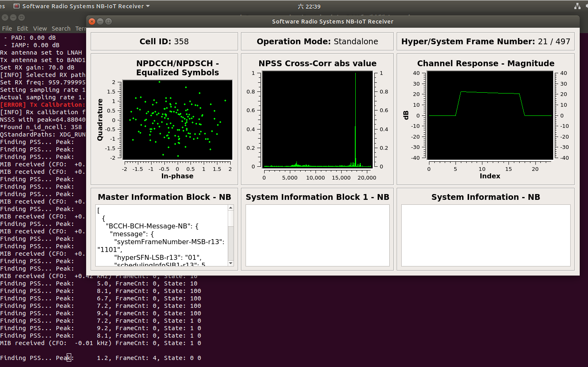
Task: Open the clock showing 22:39
Action: tap(309, 6)
